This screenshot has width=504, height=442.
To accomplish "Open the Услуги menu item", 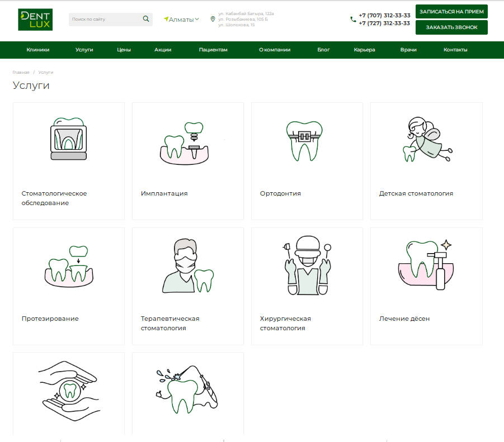I will click(84, 50).
